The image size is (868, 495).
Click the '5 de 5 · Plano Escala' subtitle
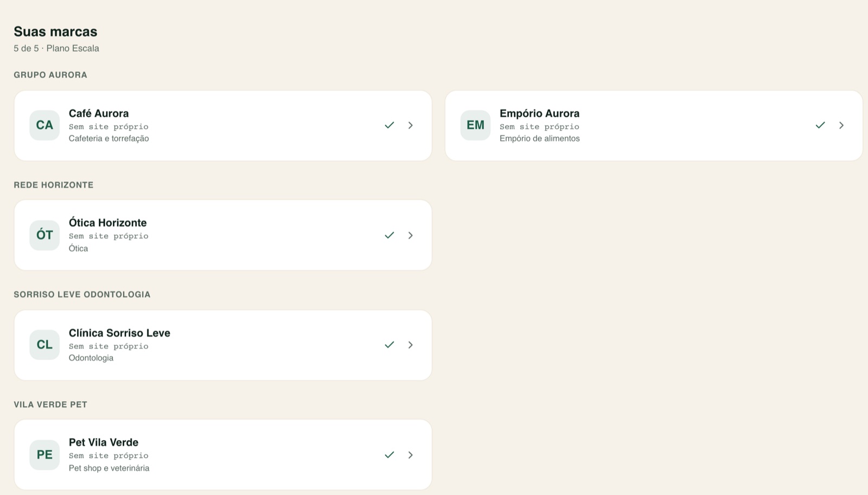56,48
